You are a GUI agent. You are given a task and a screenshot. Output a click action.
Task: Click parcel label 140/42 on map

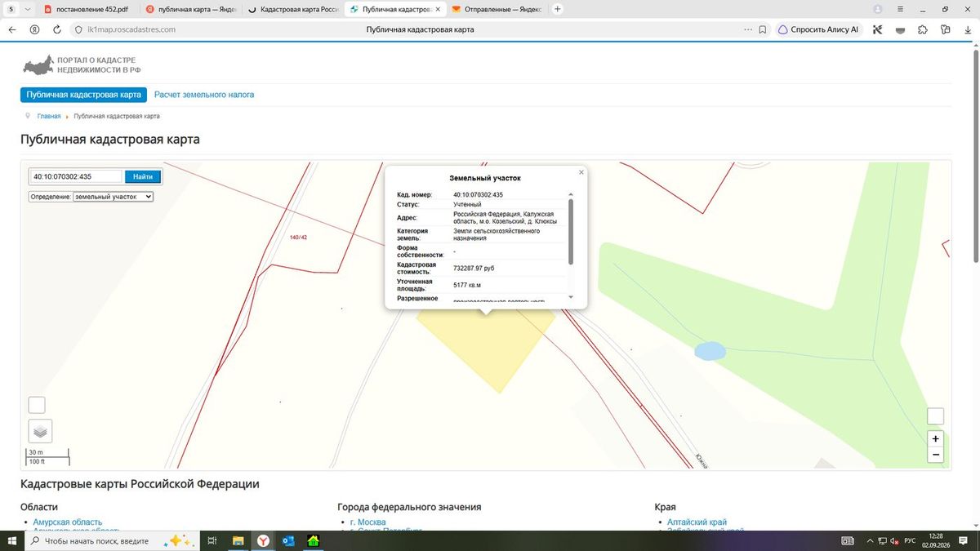tap(298, 238)
